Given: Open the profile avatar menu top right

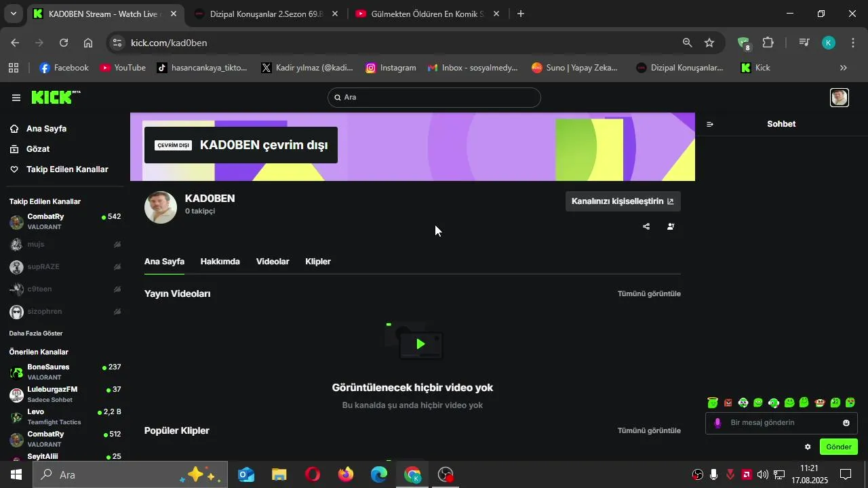Looking at the screenshot, I should (840, 98).
